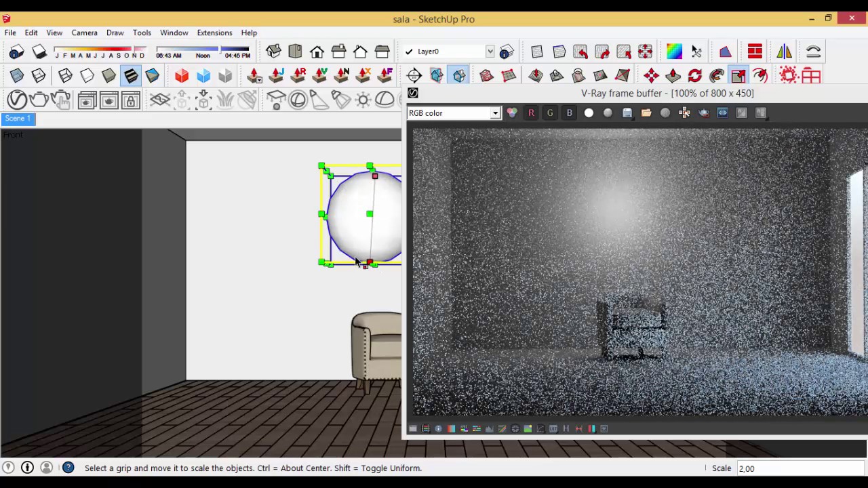This screenshot has width=868, height=488.
Task: Create a V-Ray omni light
Action: pyautogui.click(x=363, y=100)
